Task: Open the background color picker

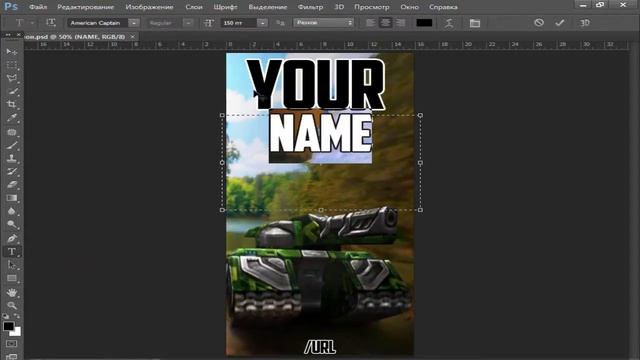Action: point(17,333)
